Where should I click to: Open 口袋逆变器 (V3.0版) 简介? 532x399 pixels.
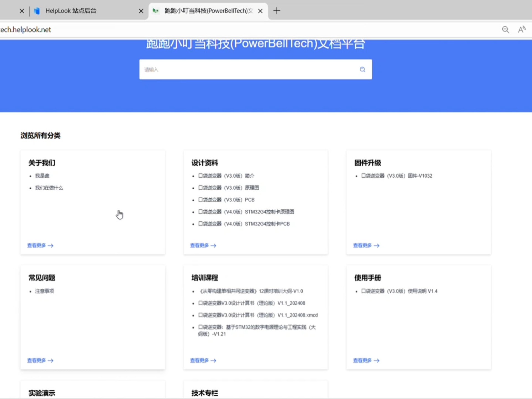(226, 176)
